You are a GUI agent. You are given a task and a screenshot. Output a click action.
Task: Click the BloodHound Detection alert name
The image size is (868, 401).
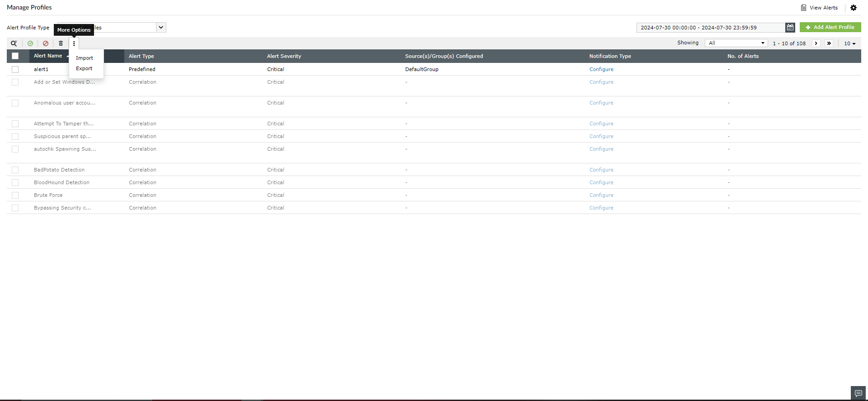point(61,182)
